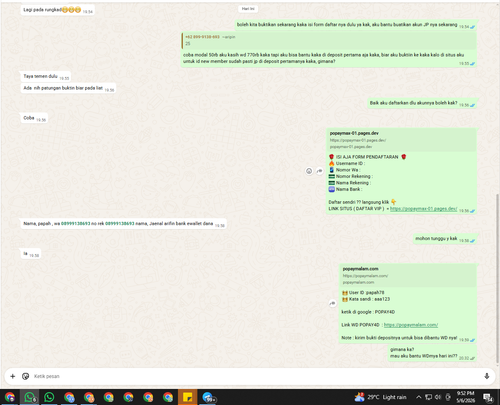Click 'Kata sandi : aaa123' line
This screenshot has width=500, height=405.
(366, 299)
